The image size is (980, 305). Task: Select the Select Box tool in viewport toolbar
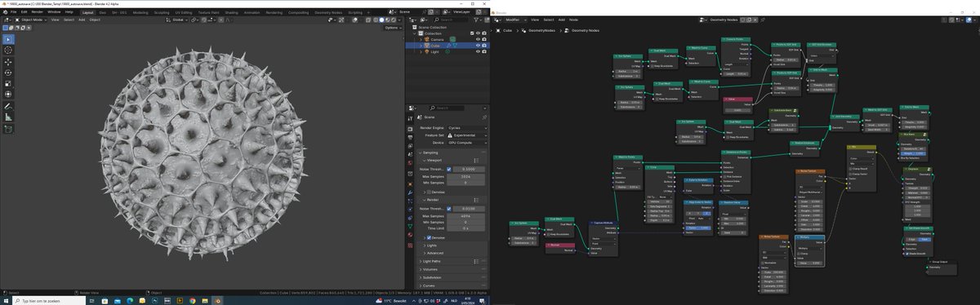click(x=8, y=39)
